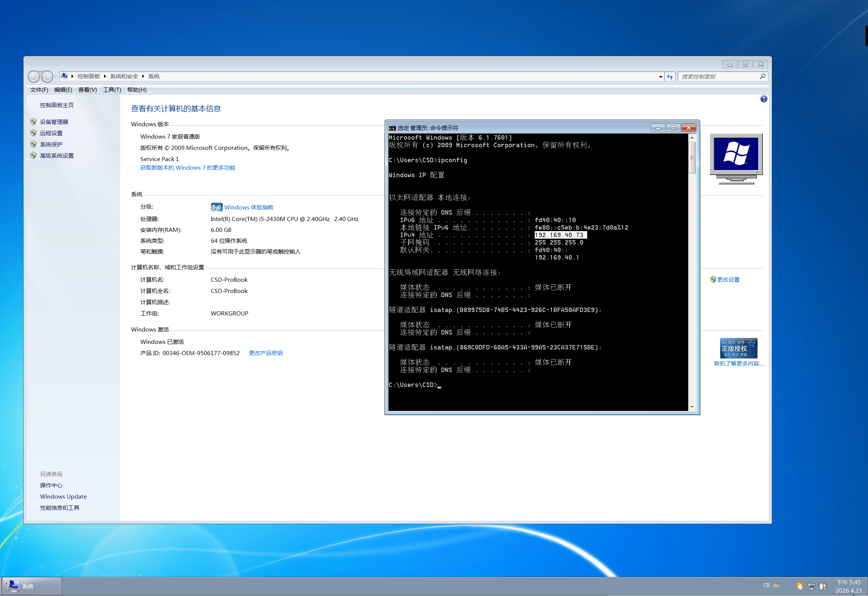Click the help question mark icon
The image size is (868, 596).
[764, 99]
